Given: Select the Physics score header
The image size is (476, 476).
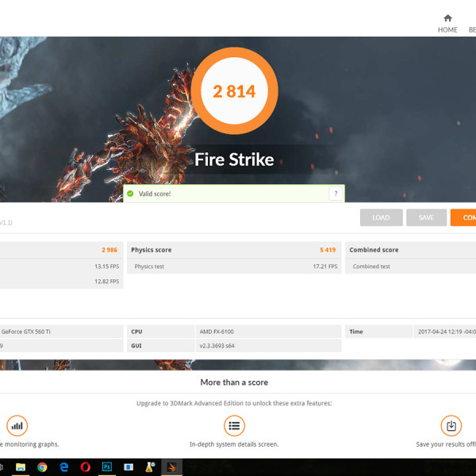Looking at the screenshot, I should tap(152, 250).
